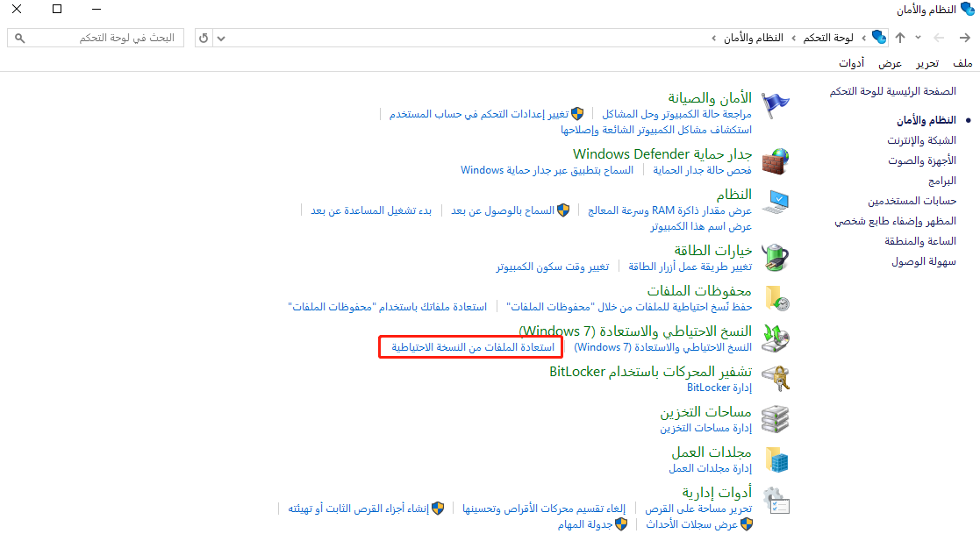Image resolution: width=980 pixels, height=548 pixels.
Task: Click بدء تشغيل المساعدة عن بعد link
Action: 371,210
